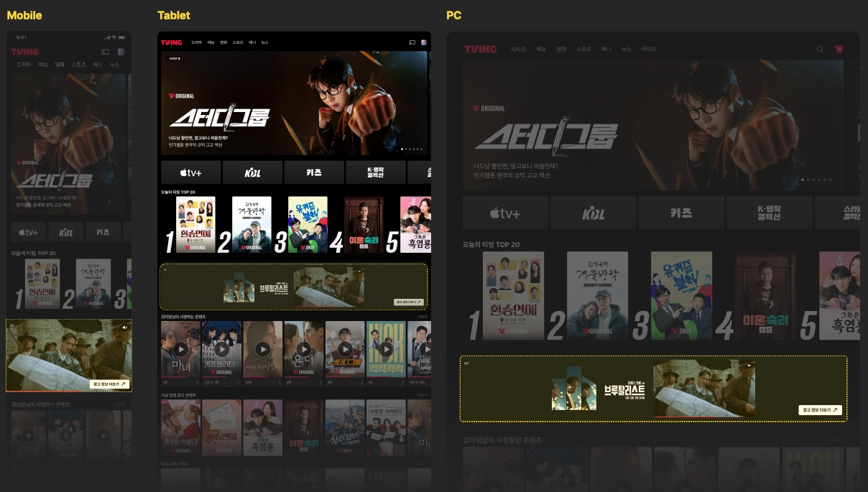This screenshot has height=492, width=868.
Task: Open the KBL tile in the PC view
Action: (x=594, y=213)
